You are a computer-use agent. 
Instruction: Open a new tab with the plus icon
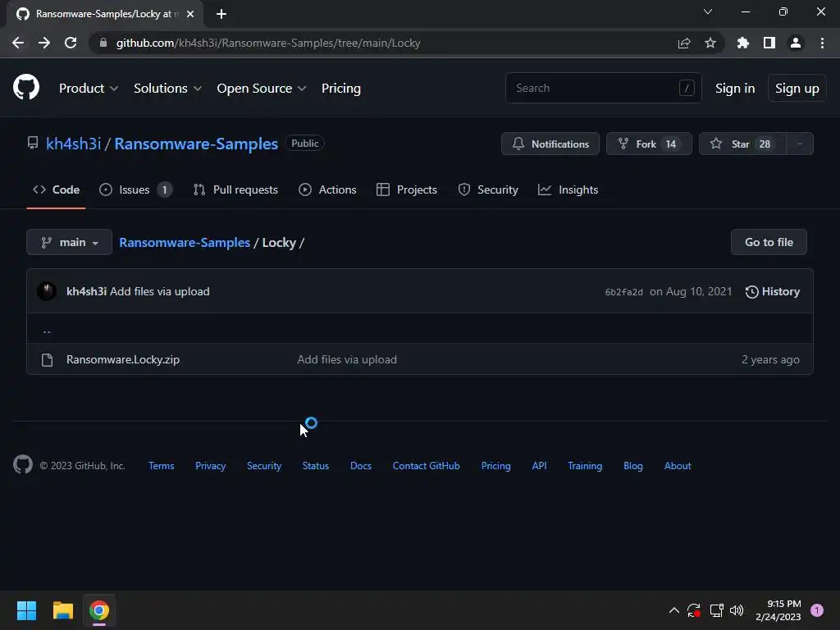(x=221, y=14)
